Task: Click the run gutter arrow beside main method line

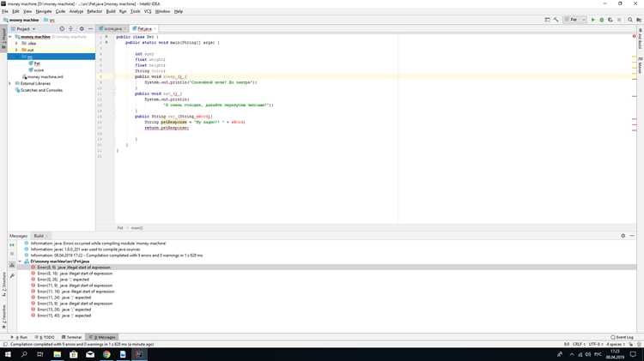Action: coord(106,42)
